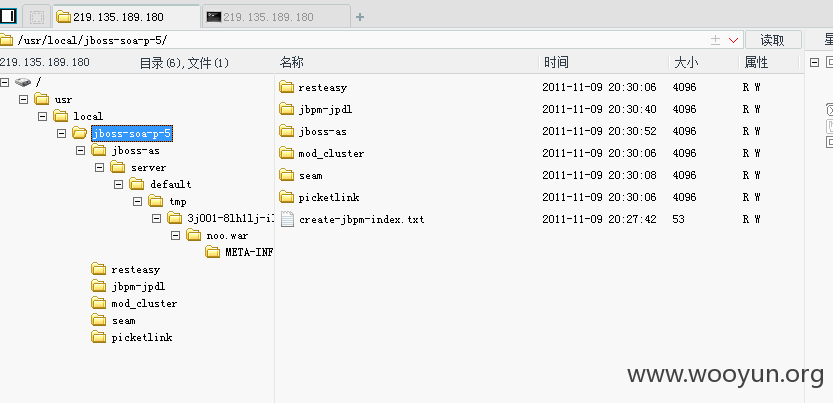
Task: Collapse the server tree node
Action: (x=100, y=167)
